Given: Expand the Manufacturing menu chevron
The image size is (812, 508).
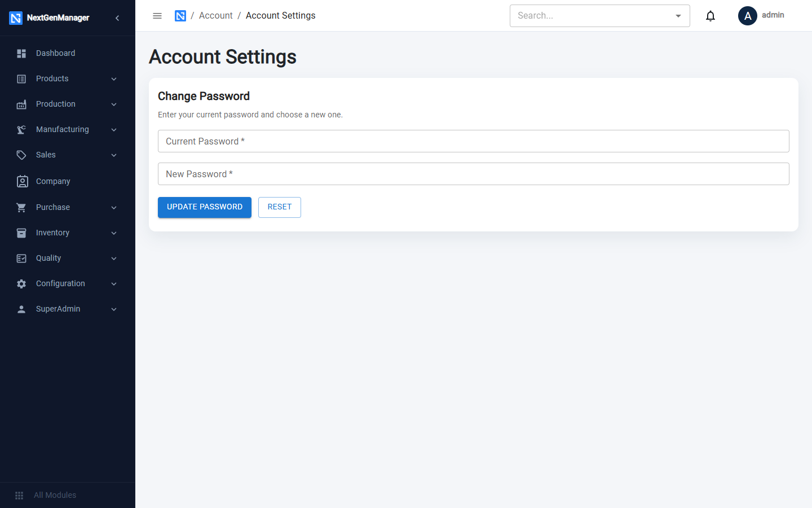Looking at the screenshot, I should 114,130.
